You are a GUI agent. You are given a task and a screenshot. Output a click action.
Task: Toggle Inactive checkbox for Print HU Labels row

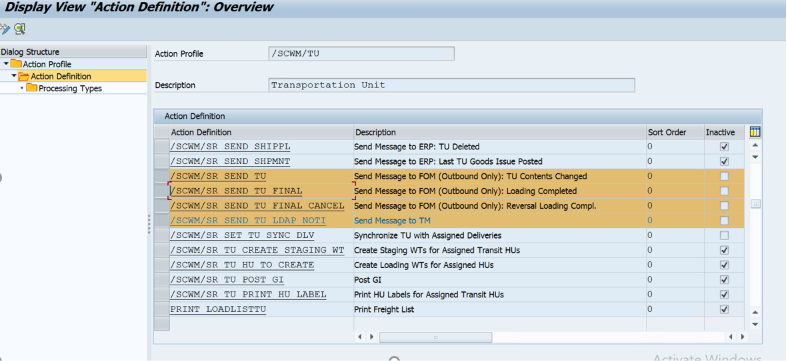[x=724, y=294]
